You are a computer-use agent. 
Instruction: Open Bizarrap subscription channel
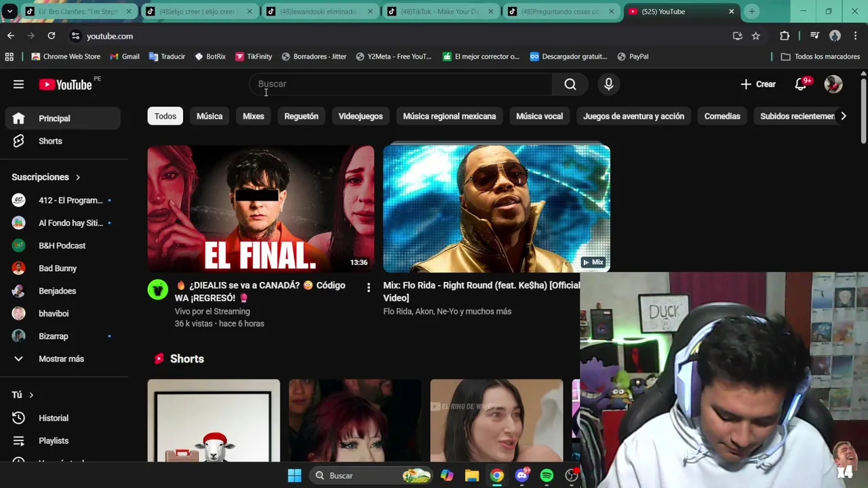[63, 336]
